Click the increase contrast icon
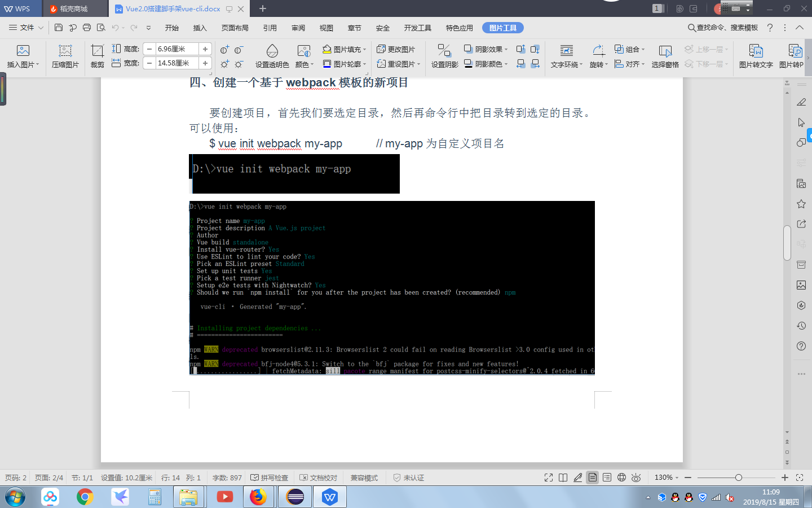This screenshot has height=508, width=812. pyautogui.click(x=224, y=50)
